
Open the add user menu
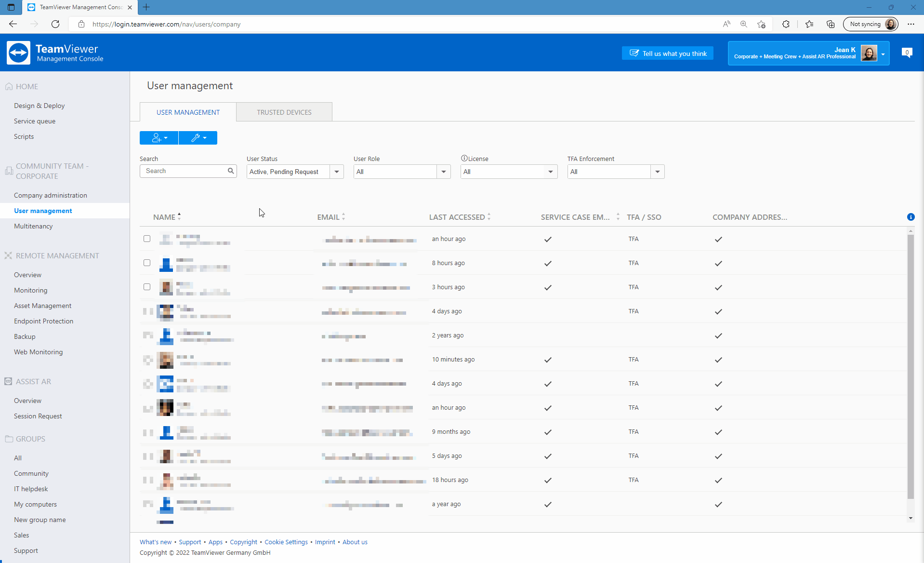[158, 138]
